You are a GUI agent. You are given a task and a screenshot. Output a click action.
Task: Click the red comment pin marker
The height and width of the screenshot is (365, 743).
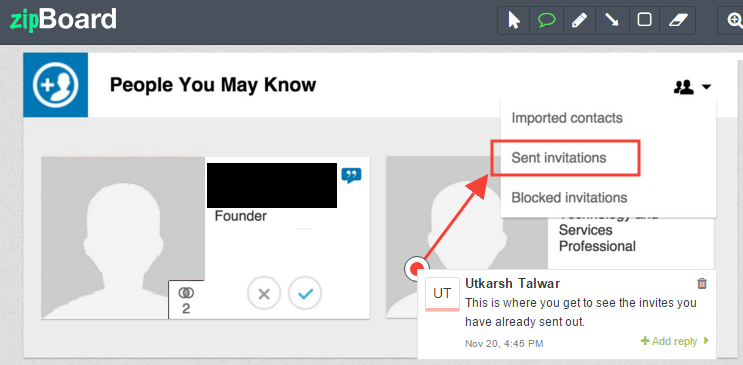[x=417, y=269]
